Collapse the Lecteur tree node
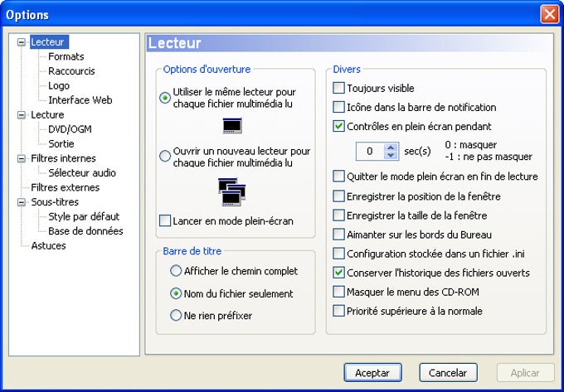Viewport: 564px width, 392px height. pos(22,42)
